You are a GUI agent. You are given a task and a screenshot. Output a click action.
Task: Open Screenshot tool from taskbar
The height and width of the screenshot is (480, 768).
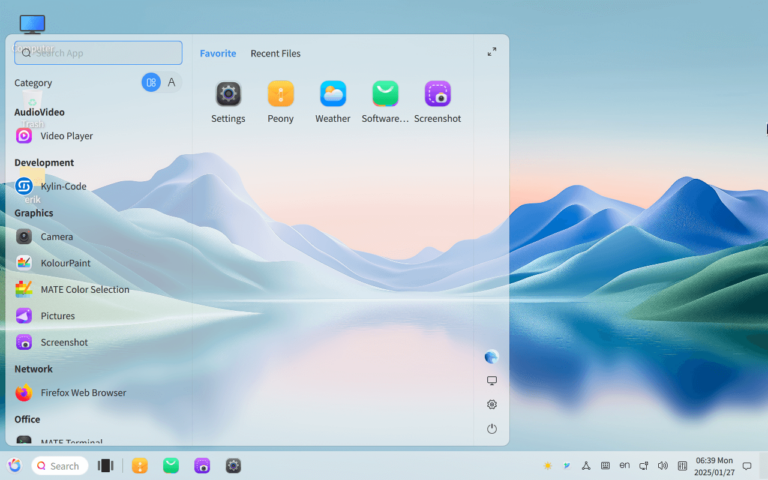coord(202,465)
